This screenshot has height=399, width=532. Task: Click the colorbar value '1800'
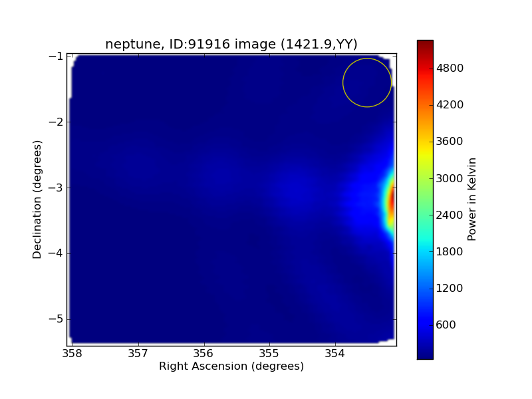(450, 252)
